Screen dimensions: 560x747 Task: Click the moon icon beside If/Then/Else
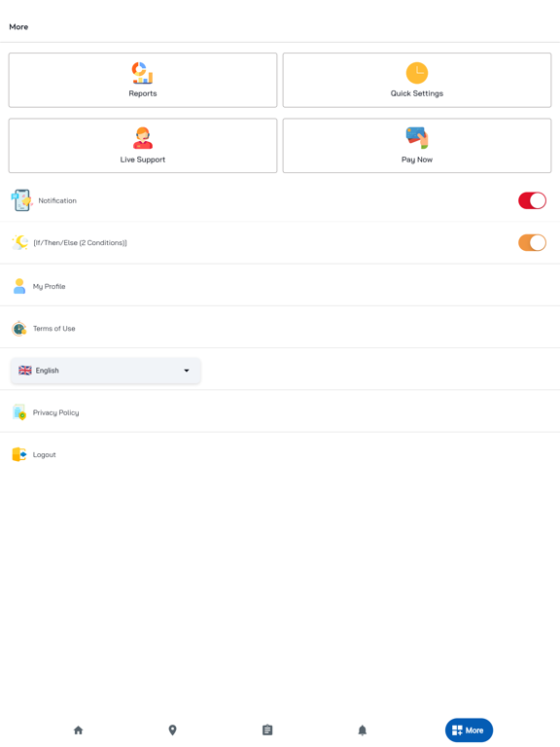pos(20,242)
